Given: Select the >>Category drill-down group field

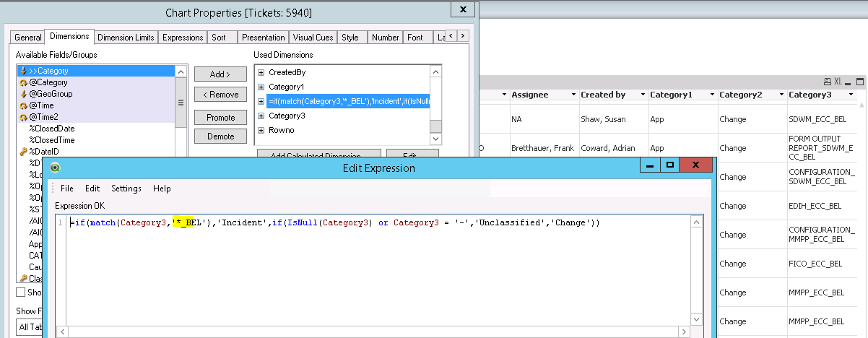Looking at the screenshot, I should pos(48,71).
